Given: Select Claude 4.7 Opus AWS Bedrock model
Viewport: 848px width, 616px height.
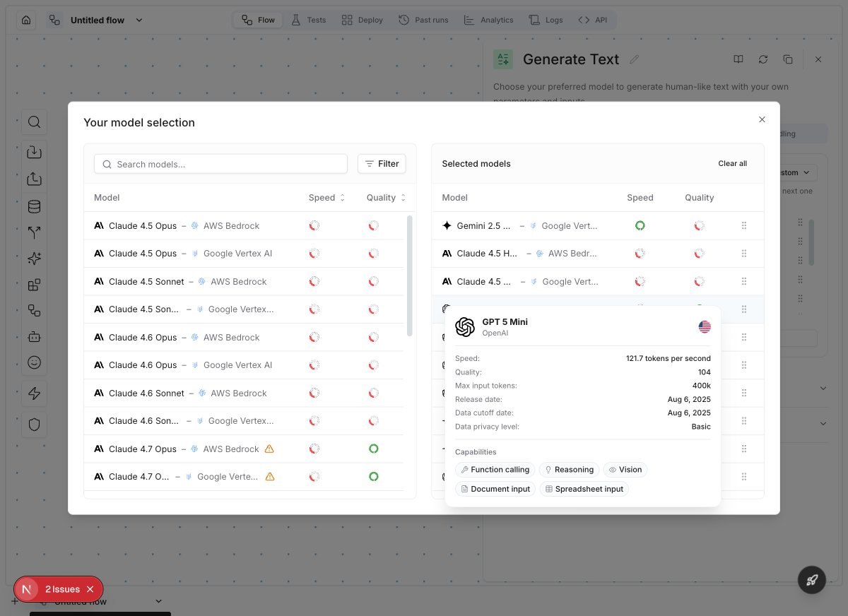Looking at the screenshot, I should coord(244,449).
